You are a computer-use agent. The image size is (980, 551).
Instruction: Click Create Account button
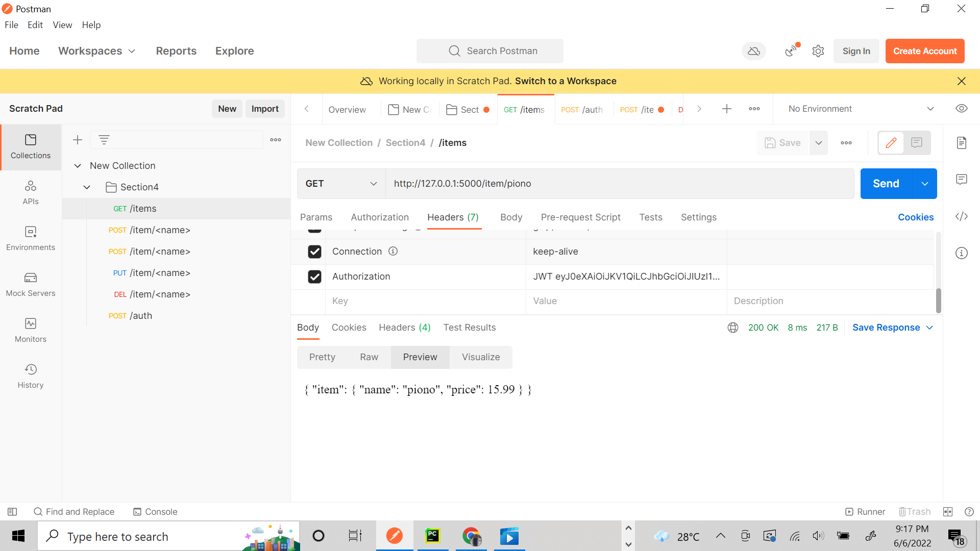[925, 51]
